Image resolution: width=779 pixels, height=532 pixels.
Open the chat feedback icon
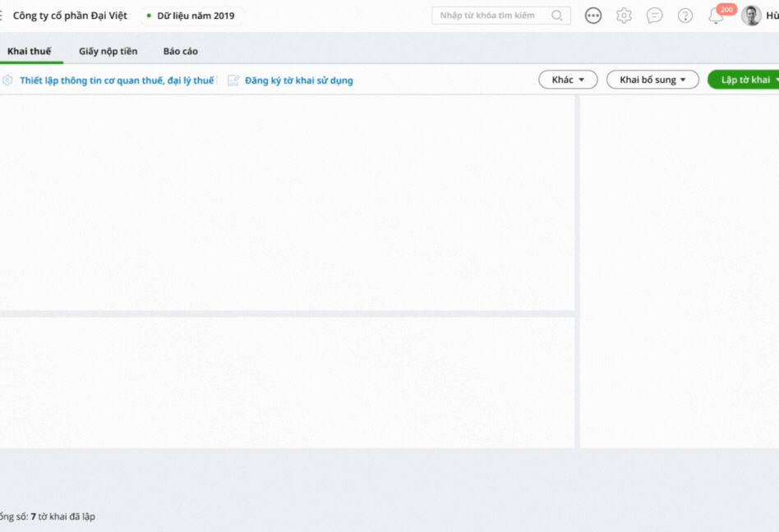coord(655,16)
